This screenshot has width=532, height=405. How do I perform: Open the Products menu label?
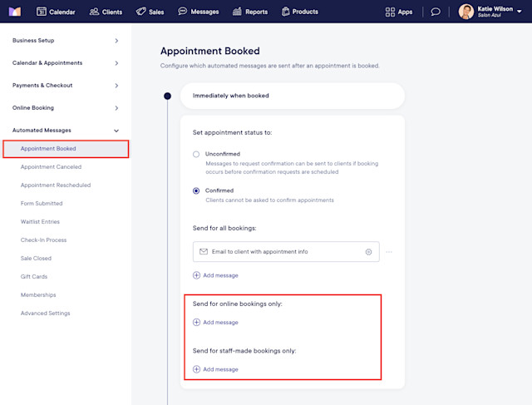[305, 12]
